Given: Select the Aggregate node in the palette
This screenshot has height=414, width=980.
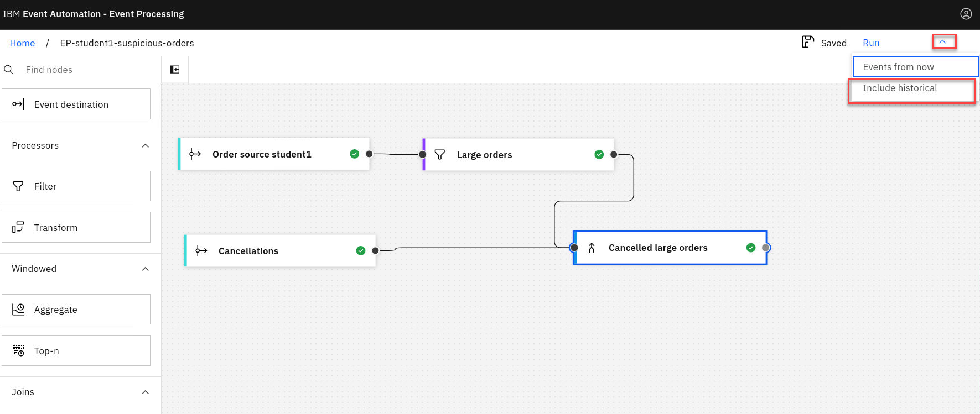Looking at the screenshot, I should pyautogui.click(x=76, y=310).
